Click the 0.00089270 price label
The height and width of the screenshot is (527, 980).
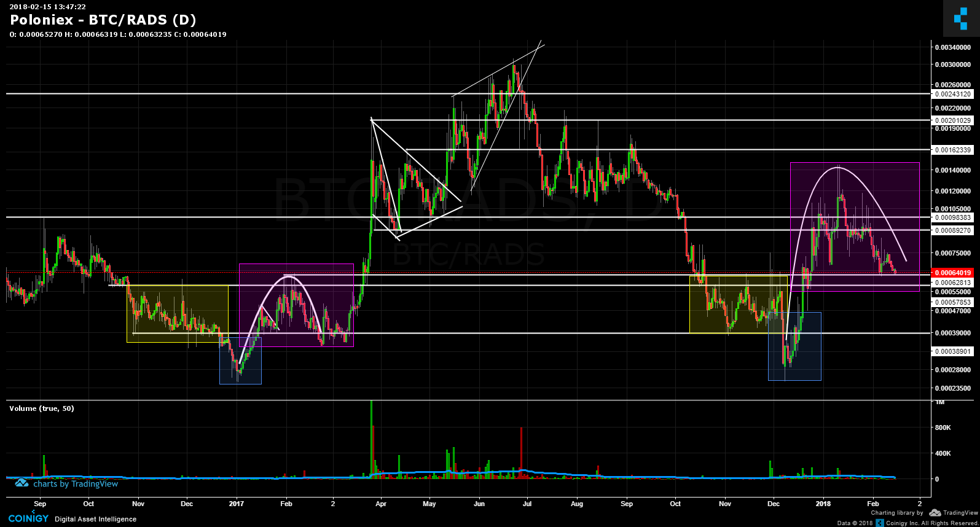point(952,230)
